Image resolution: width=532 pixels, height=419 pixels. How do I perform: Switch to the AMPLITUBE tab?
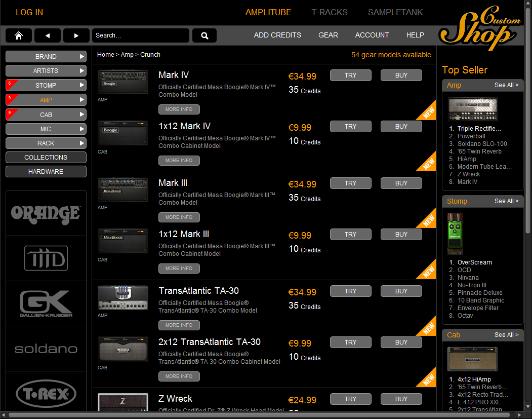[268, 13]
